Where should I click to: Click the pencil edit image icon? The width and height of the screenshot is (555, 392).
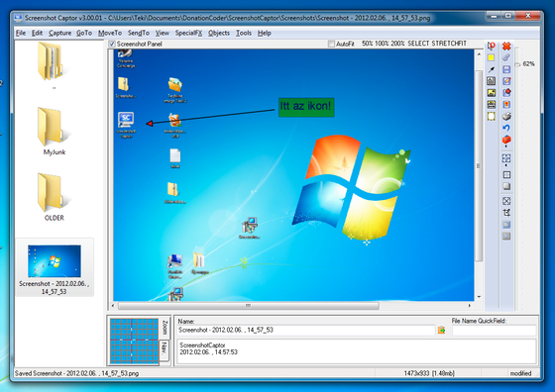506,81
